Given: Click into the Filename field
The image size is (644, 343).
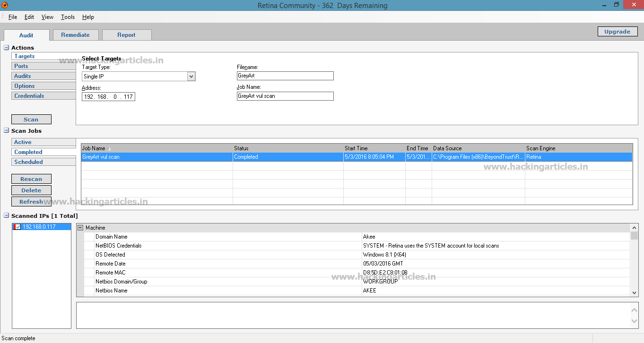Looking at the screenshot, I should (x=285, y=76).
